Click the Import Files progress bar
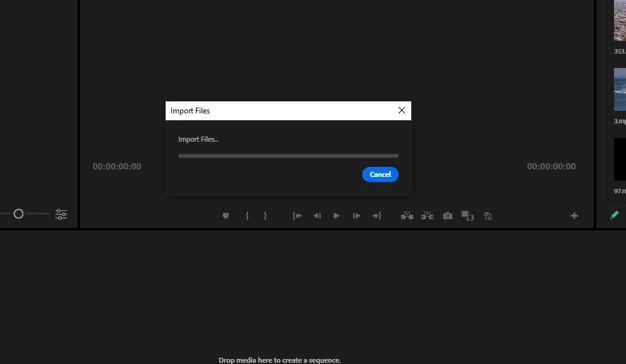Image resolution: width=626 pixels, height=364 pixels. [x=288, y=156]
